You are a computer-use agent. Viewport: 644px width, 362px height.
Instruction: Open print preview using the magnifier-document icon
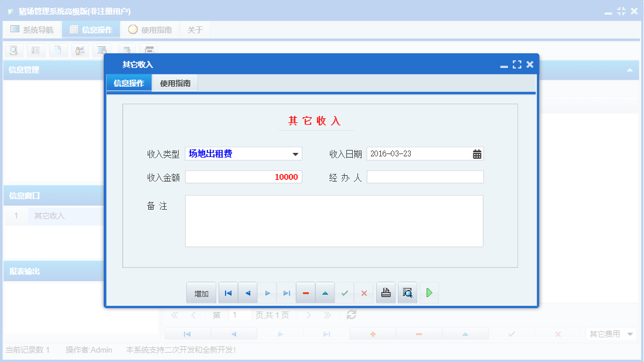click(407, 292)
